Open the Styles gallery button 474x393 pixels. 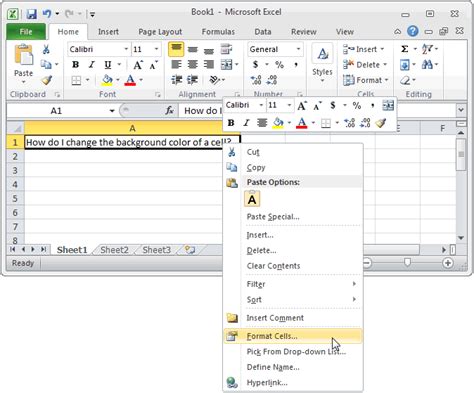(322, 63)
